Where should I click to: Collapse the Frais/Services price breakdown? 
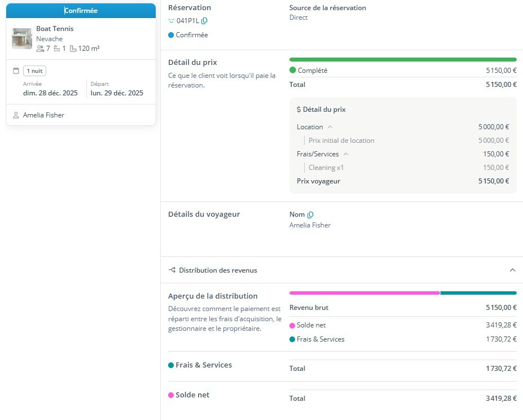point(346,154)
